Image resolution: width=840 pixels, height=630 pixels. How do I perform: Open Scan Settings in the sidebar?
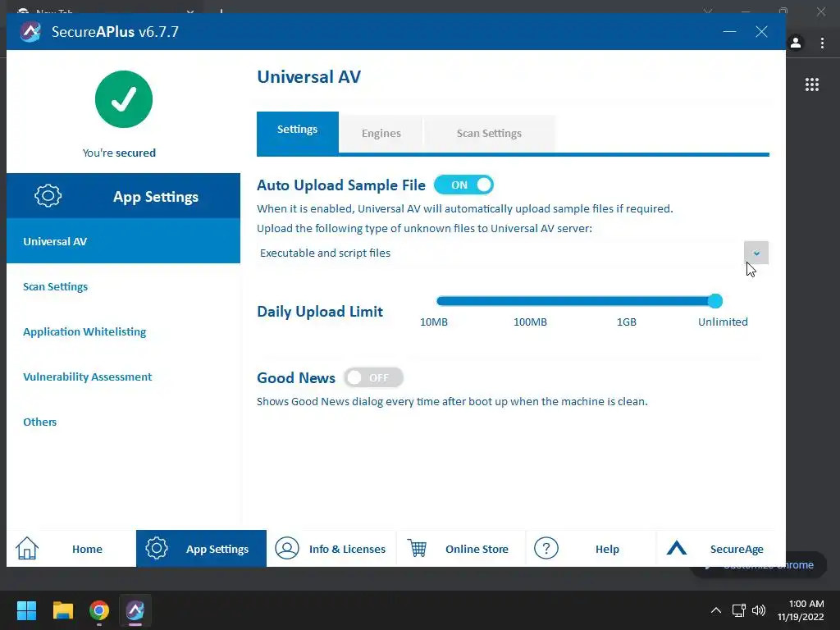click(x=55, y=286)
